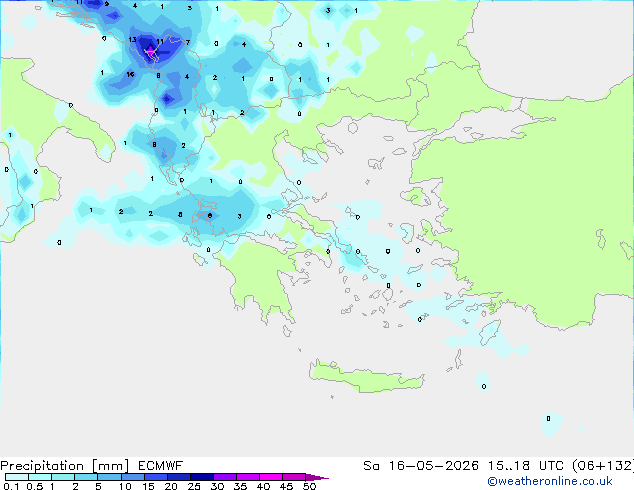Click the 45–50 mm legend swatch
634x490 pixels.
(294, 477)
